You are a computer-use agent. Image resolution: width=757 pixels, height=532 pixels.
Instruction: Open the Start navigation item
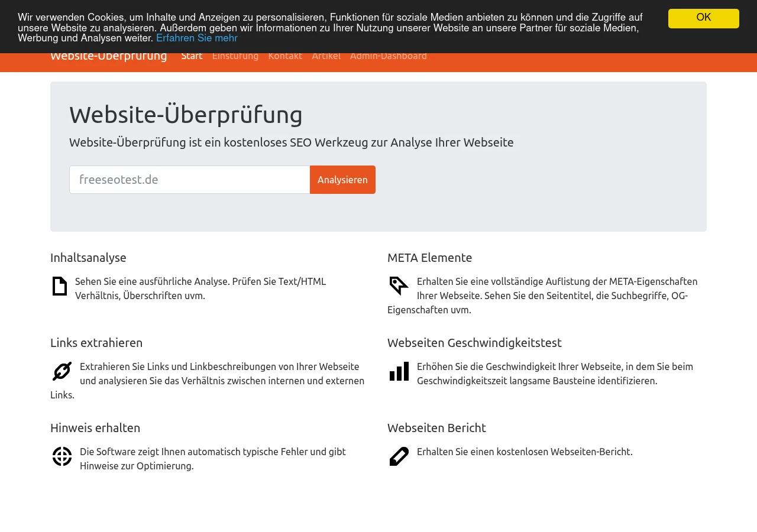(x=192, y=56)
